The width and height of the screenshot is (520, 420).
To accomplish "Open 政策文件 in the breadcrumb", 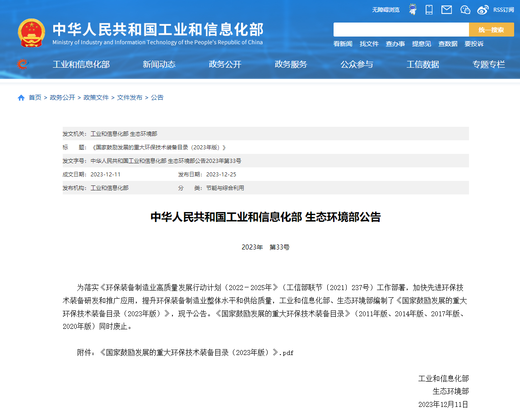I will pyautogui.click(x=96, y=97).
